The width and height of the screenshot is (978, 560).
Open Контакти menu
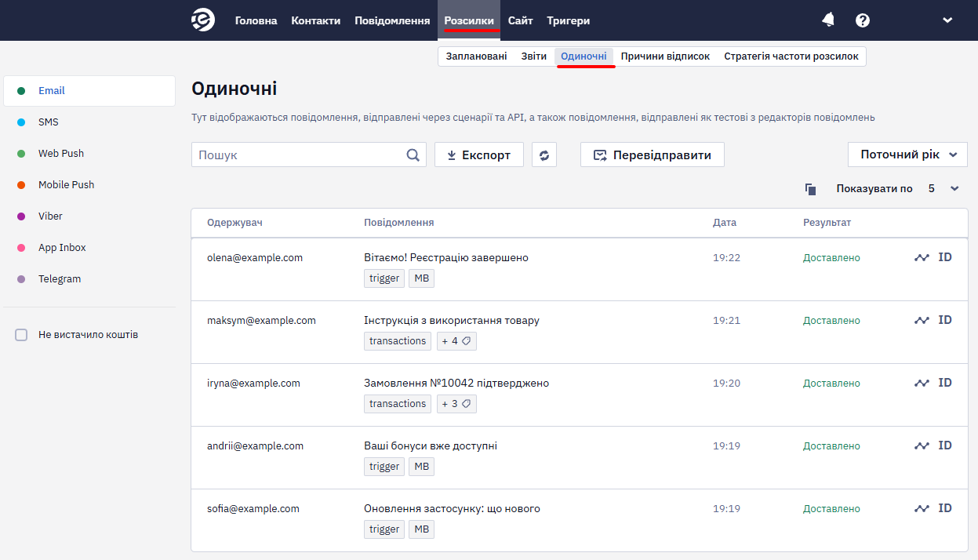(x=316, y=20)
